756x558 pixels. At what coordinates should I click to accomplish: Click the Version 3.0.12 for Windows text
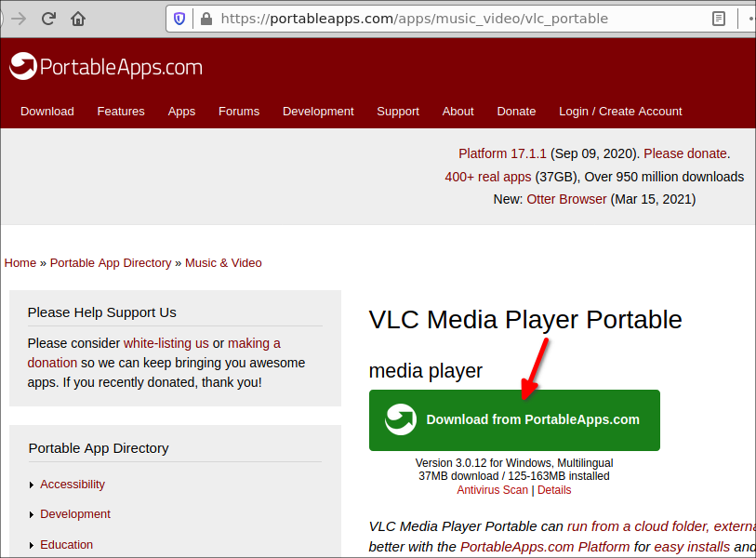tap(514, 463)
